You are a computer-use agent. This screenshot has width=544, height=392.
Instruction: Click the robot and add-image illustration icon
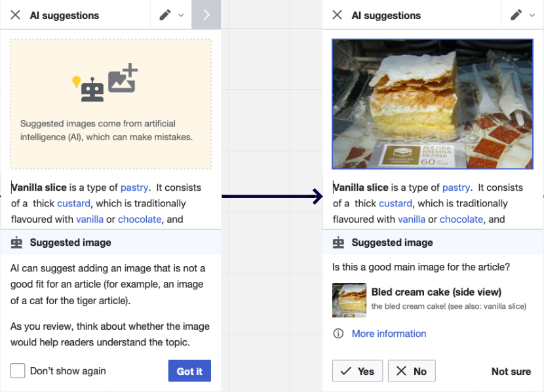coord(105,83)
